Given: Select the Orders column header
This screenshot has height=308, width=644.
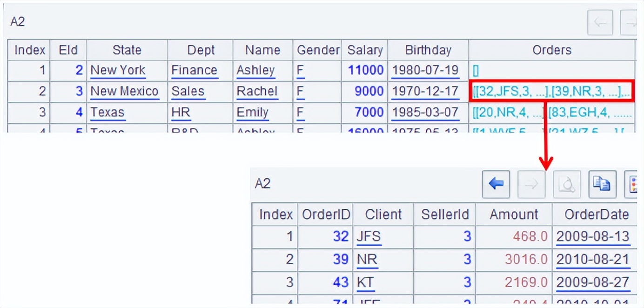Looking at the screenshot, I should pyautogui.click(x=552, y=50).
